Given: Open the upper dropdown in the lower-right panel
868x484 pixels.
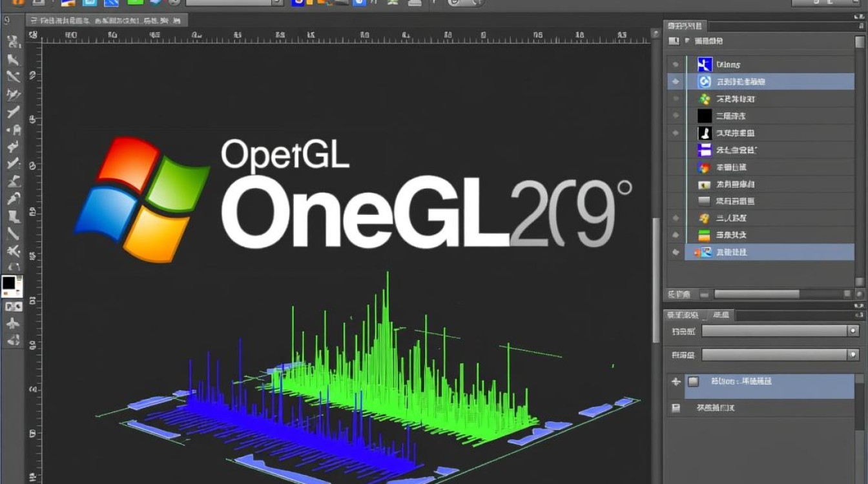Looking at the screenshot, I should click(780, 331).
